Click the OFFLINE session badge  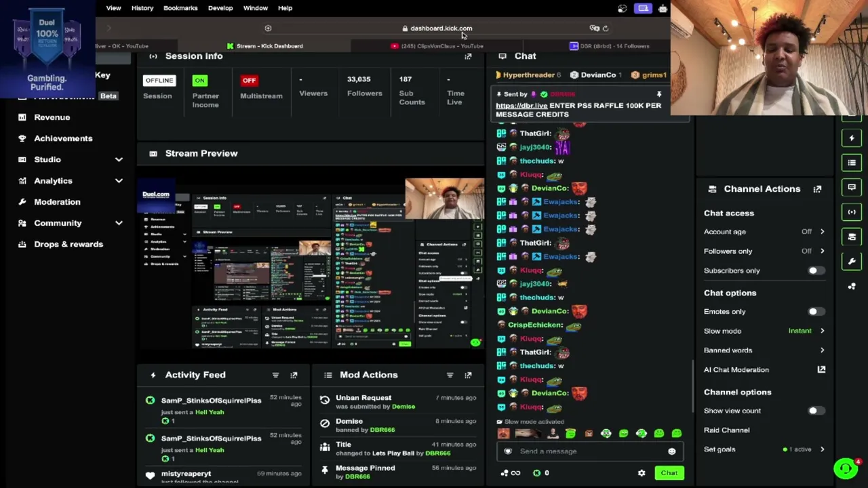[x=159, y=81]
